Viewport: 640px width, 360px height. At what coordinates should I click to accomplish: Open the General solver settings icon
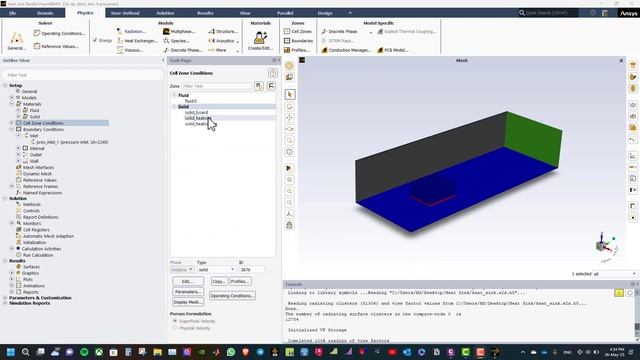click(x=16, y=41)
